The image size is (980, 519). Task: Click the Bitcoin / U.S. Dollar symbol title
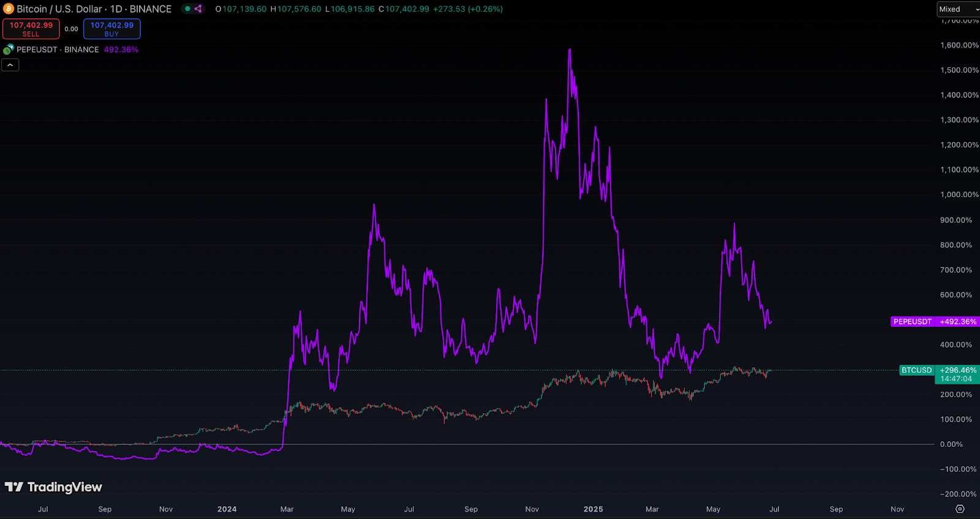[59, 9]
